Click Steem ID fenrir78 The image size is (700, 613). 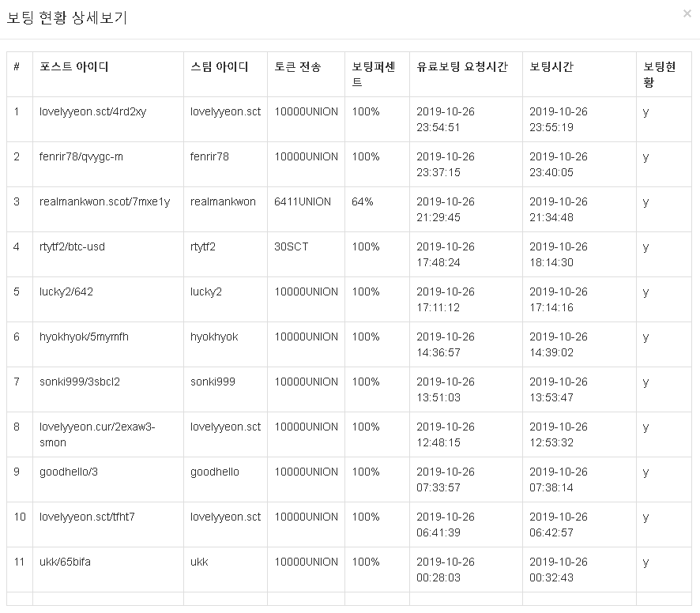coord(209,156)
